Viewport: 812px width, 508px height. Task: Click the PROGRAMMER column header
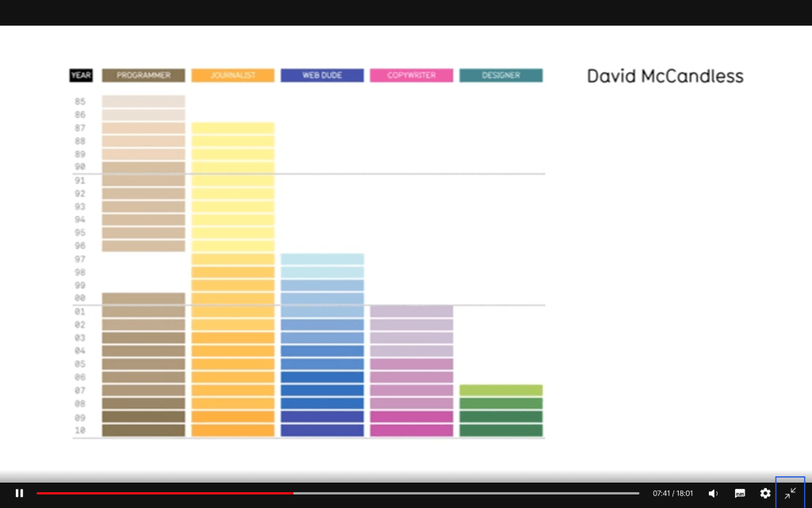point(144,75)
